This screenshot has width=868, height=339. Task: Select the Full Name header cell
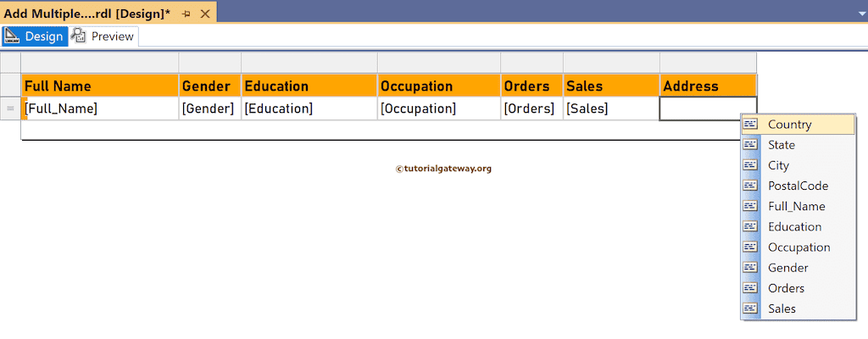100,86
